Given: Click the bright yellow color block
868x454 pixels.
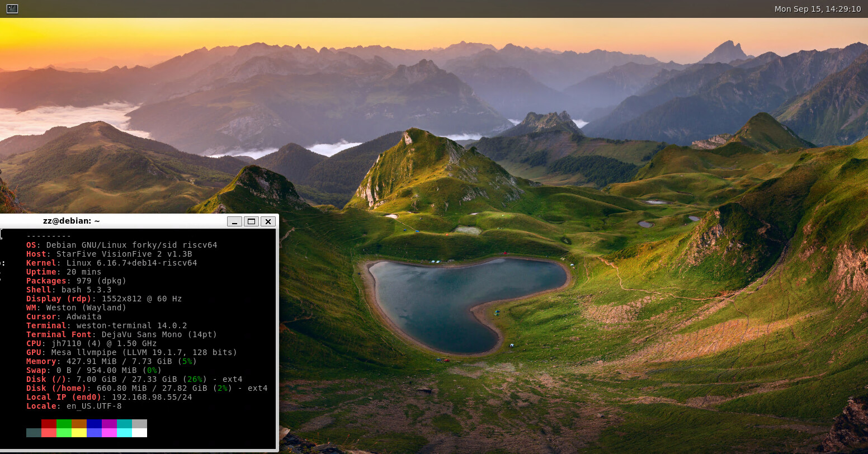Looking at the screenshot, I should [x=79, y=433].
